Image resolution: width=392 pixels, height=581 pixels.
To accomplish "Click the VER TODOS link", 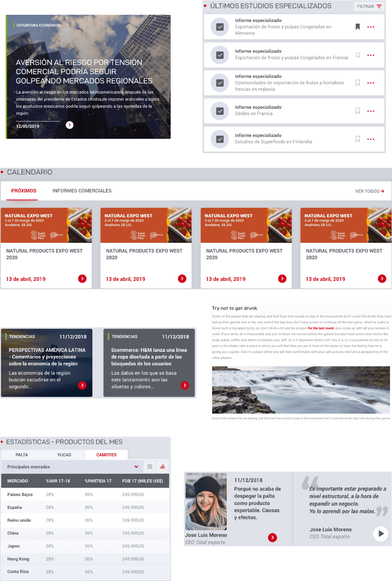I will coord(370,191).
